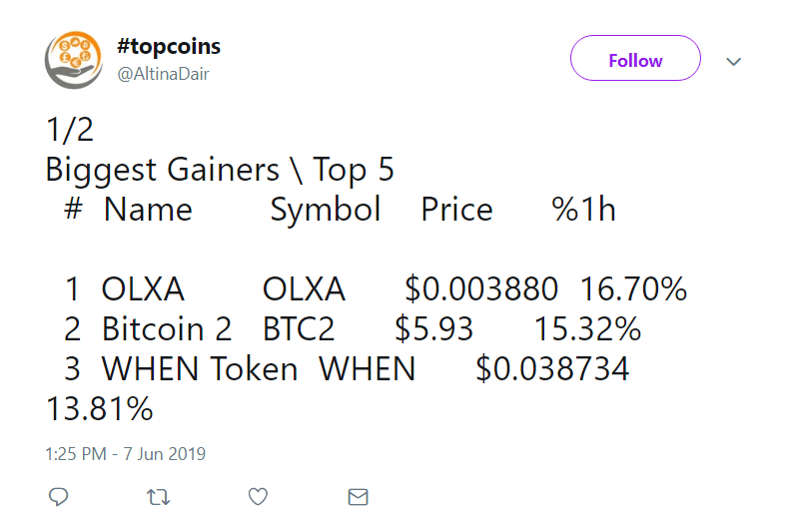This screenshot has width=787, height=532.
Task: Open the 1:25 PM - 7 Jun 2019 timestamp
Action: (x=125, y=453)
